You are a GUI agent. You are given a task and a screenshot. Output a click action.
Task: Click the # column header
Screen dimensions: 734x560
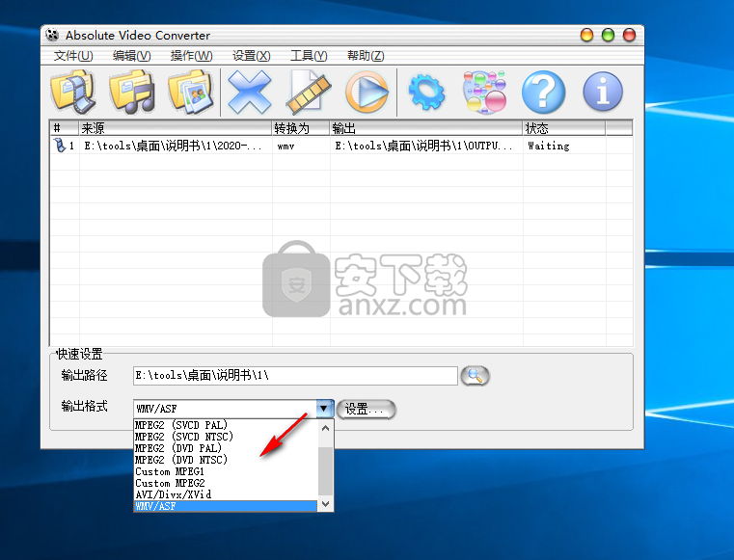(64, 128)
